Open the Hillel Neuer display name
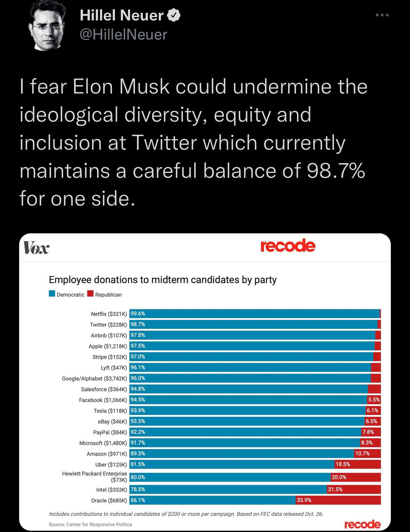410x532 pixels. (x=122, y=15)
